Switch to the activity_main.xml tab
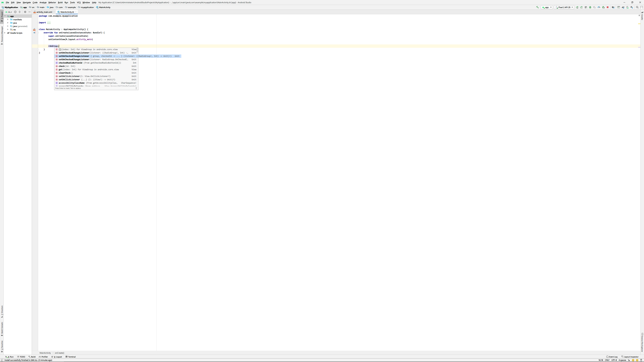644x362 pixels. (44, 12)
